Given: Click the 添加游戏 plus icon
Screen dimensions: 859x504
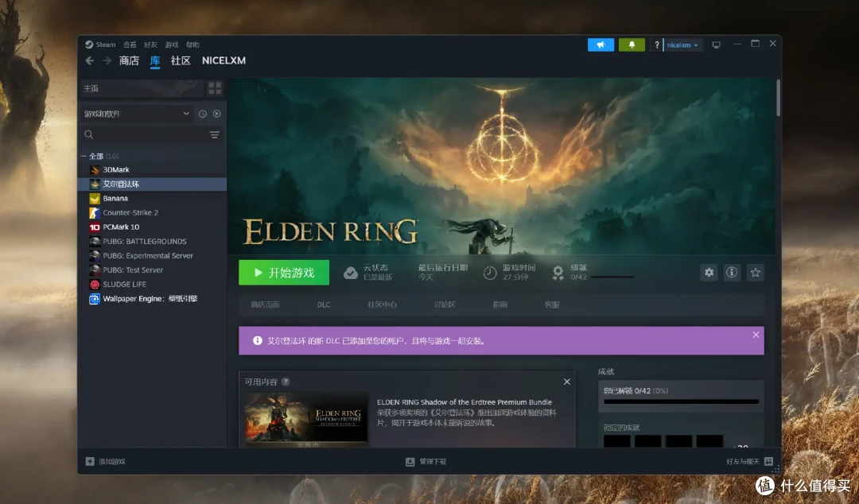Looking at the screenshot, I should tap(90, 462).
